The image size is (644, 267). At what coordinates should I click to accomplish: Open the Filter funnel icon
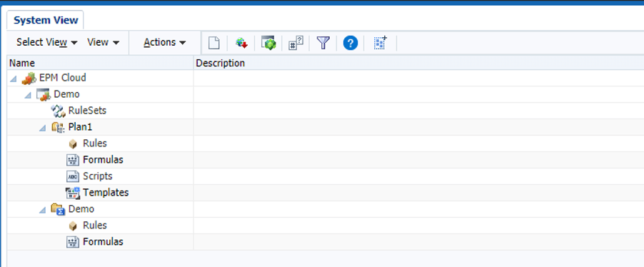point(323,43)
